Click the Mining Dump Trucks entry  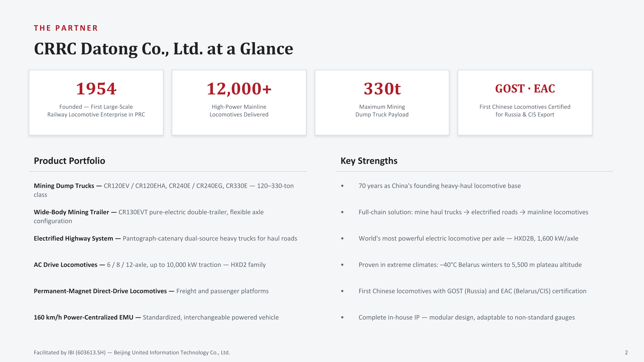[x=164, y=190]
